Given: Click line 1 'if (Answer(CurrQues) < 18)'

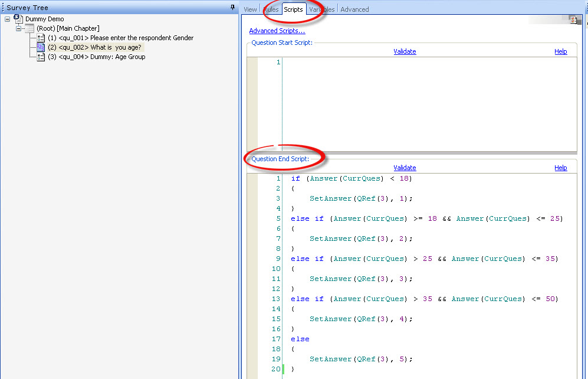Looking at the screenshot, I should (352, 179).
